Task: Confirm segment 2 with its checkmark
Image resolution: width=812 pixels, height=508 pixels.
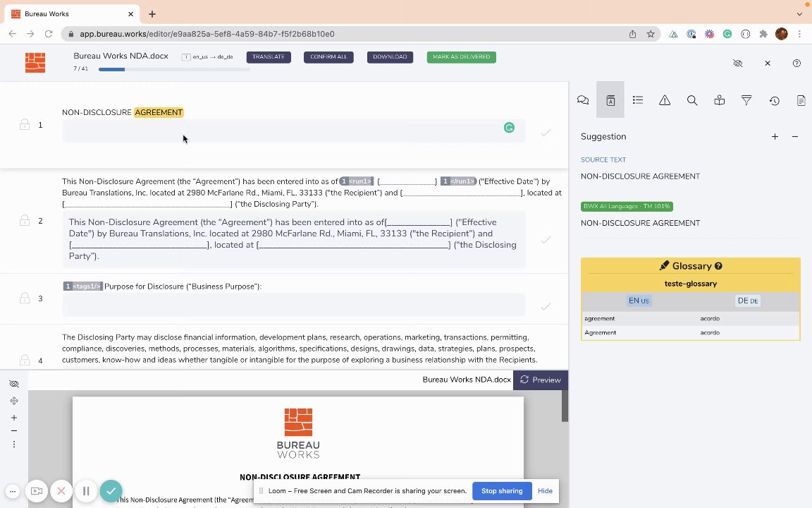Action: point(546,239)
